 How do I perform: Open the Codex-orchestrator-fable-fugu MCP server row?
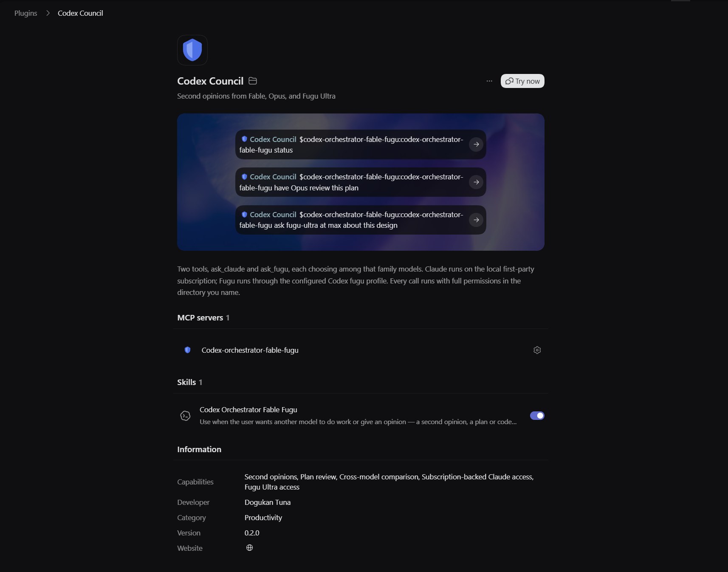pos(361,350)
